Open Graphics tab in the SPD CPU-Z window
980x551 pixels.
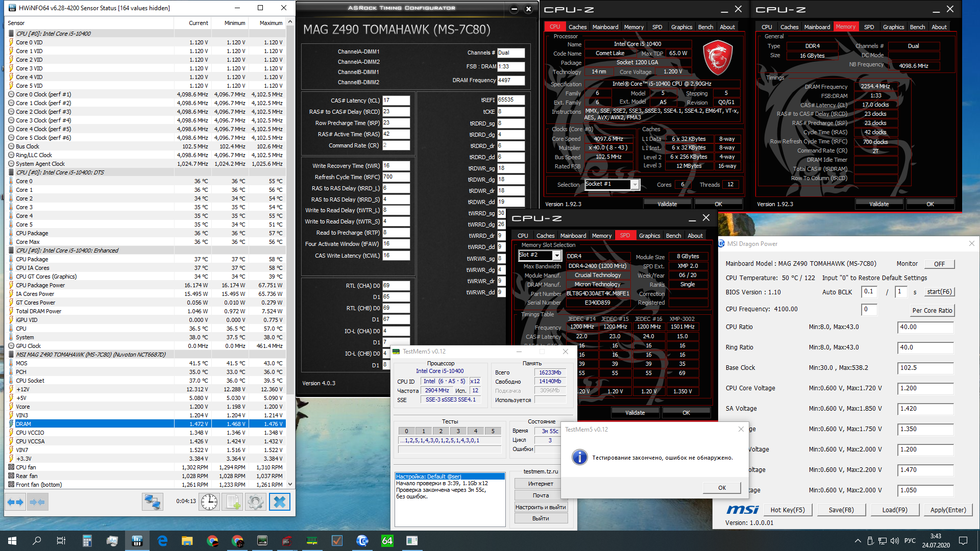coord(649,236)
